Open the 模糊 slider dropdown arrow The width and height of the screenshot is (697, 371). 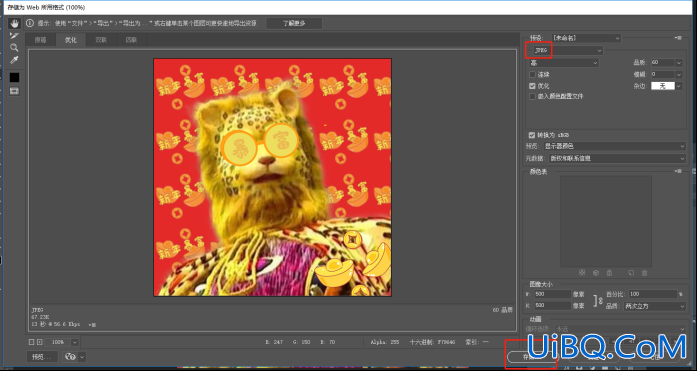tap(678, 75)
